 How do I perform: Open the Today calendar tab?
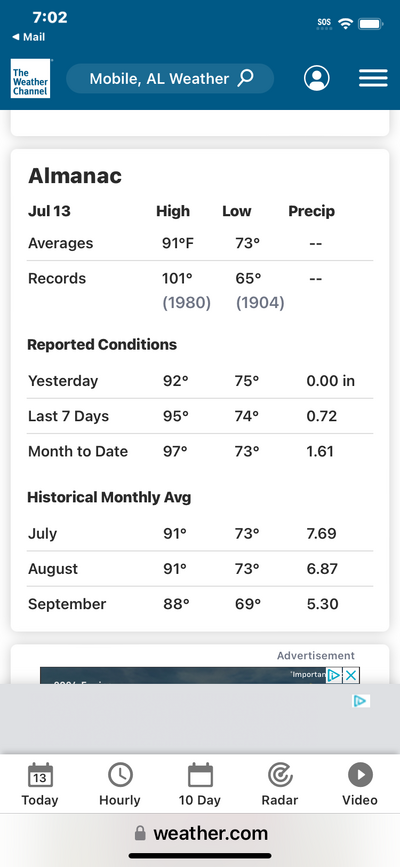click(x=40, y=784)
